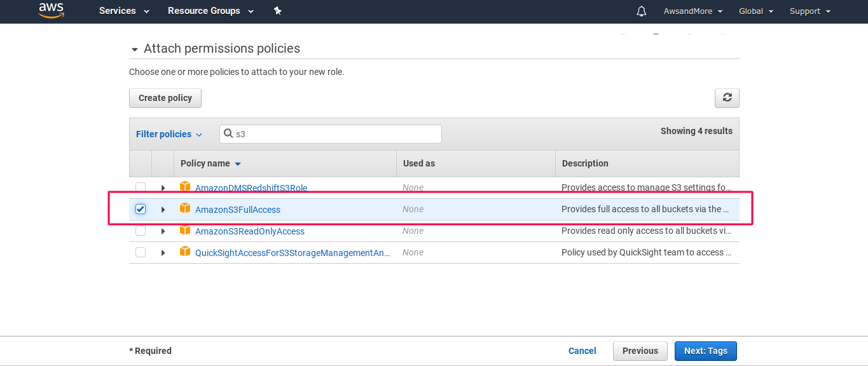868x366 pixels.
Task: Open the AmazonS3ReadOnlyAccess policy link
Action: 250,231
